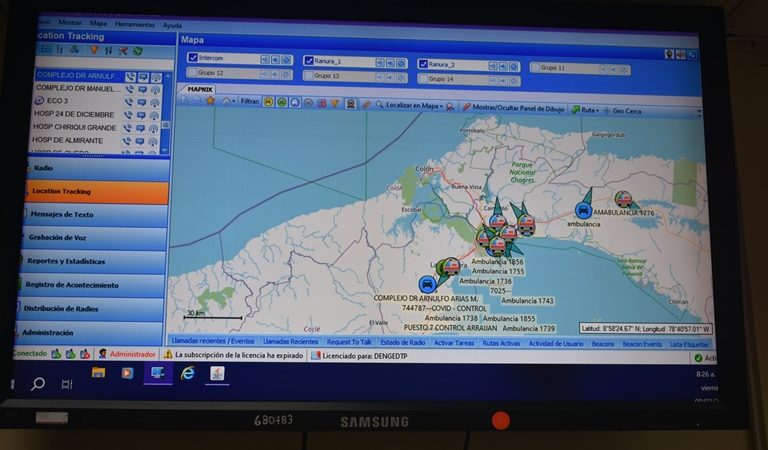Click the Administrador user label in status bar
768x450 pixels.
(132, 354)
